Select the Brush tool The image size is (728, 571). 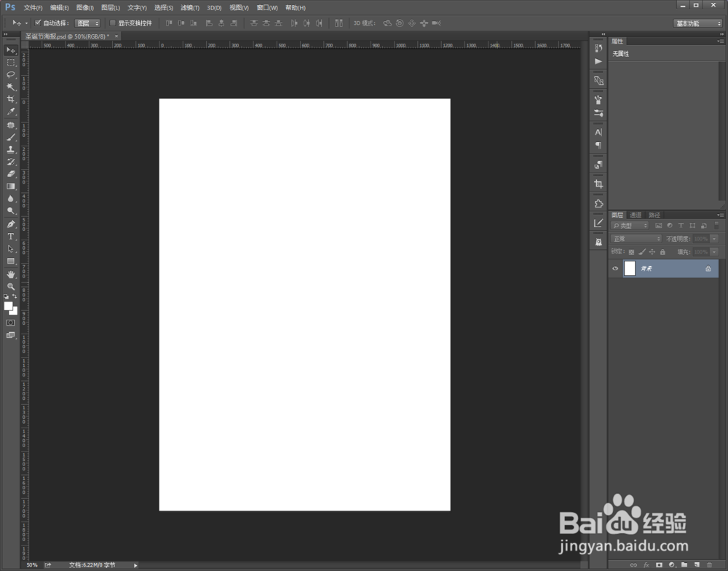[x=10, y=138]
